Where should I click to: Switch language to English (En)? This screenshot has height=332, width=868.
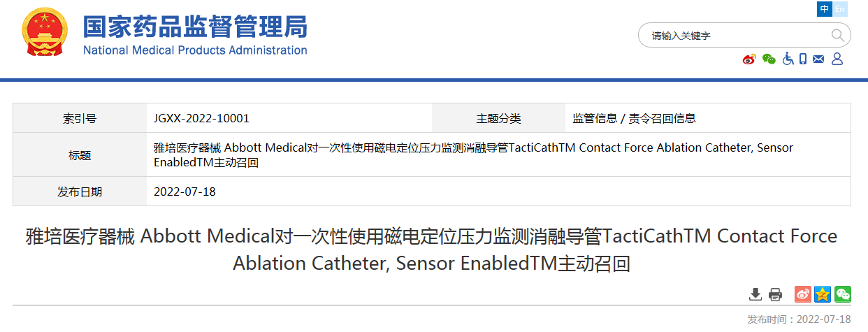click(840, 9)
